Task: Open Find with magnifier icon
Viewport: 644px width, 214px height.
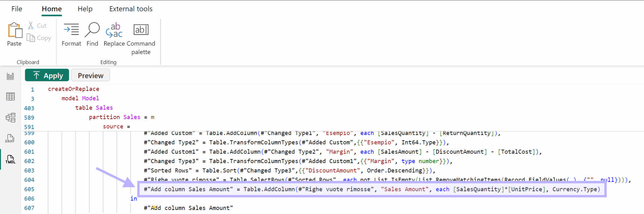Action: tap(92, 30)
